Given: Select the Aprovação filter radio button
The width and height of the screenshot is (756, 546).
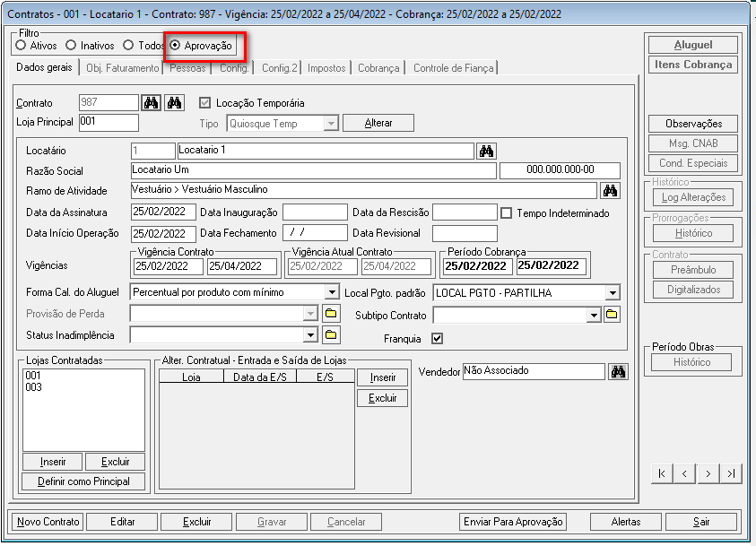Looking at the screenshot, I should click(x=175, y=46).
